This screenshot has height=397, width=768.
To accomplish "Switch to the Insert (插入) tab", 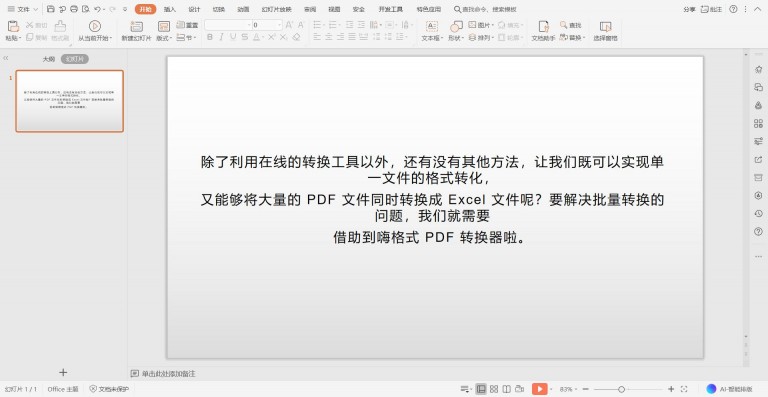I will 170,9.
